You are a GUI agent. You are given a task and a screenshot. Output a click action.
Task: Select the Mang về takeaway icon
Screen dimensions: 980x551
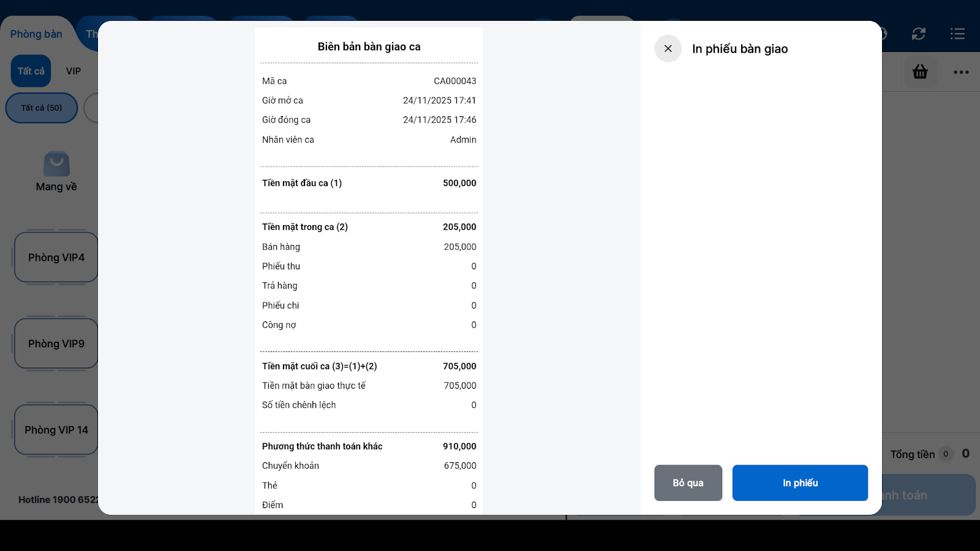(56, 165)
